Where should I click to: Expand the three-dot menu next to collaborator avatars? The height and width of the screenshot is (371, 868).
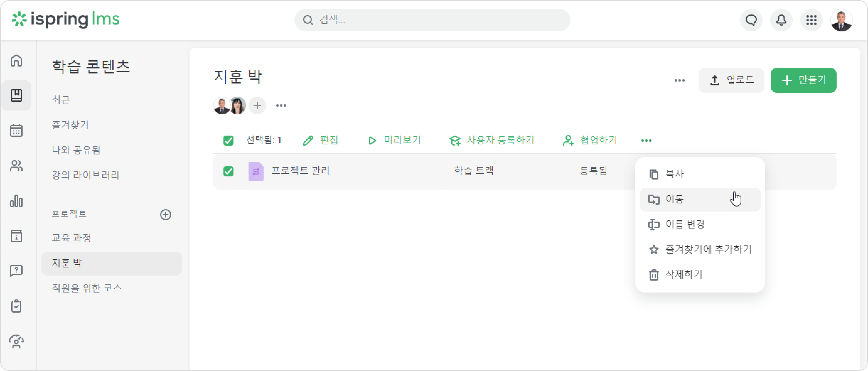(281, 106)
